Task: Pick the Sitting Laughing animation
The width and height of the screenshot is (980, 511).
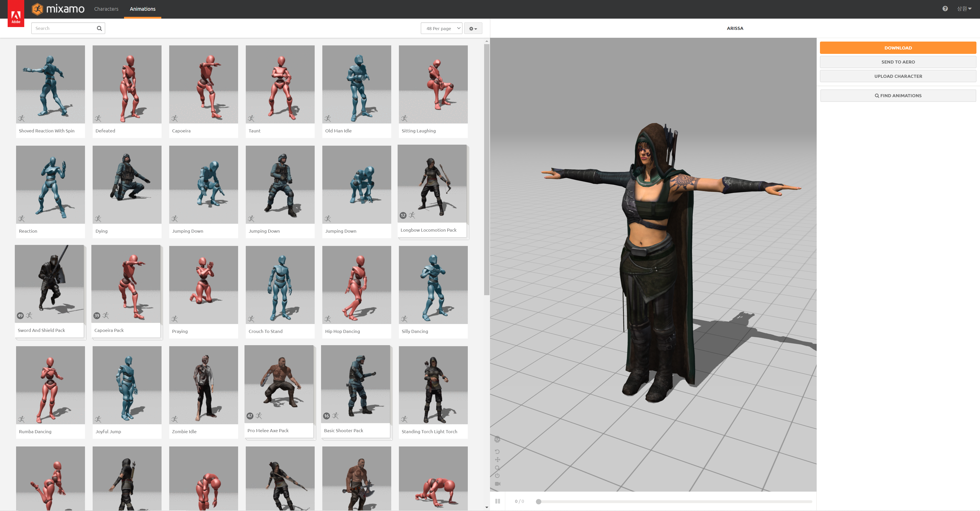Action: [433, 92]
